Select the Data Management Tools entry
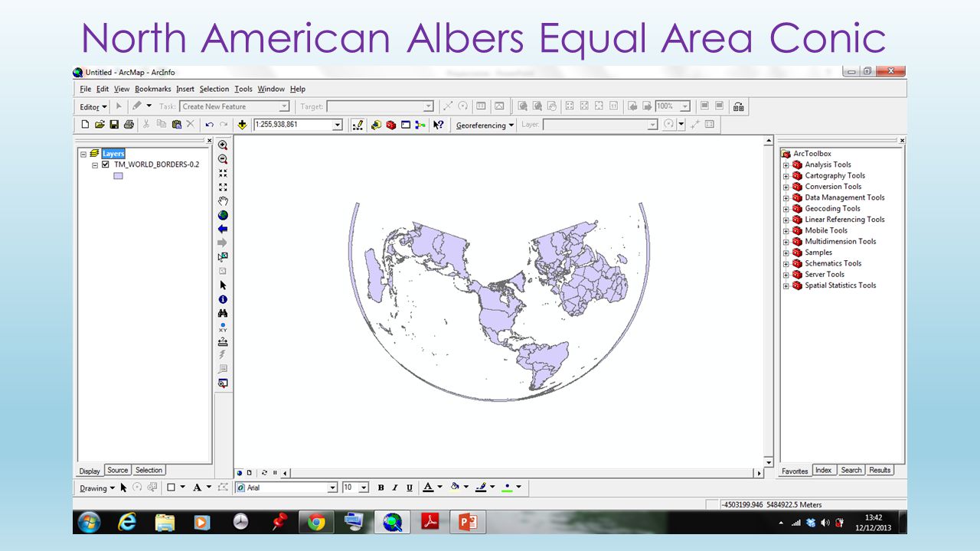 (x=844, y=197)
